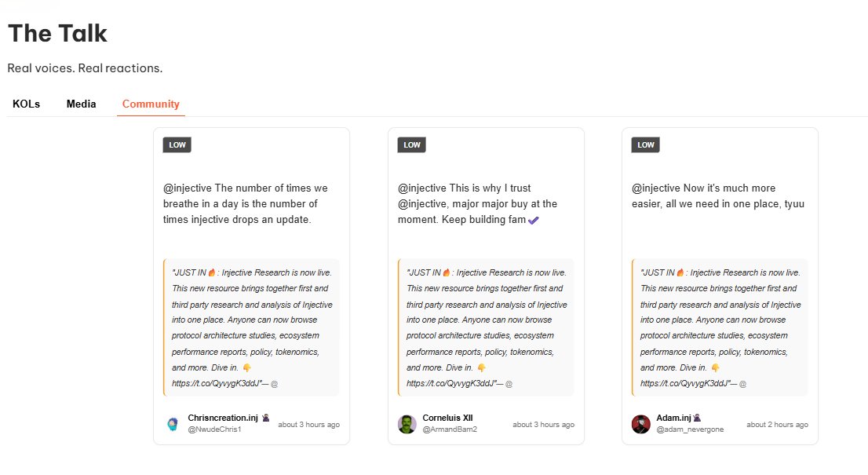Switch to the Media tab
Viewport: 868px width, 475px height.
(x=82, y=104)
